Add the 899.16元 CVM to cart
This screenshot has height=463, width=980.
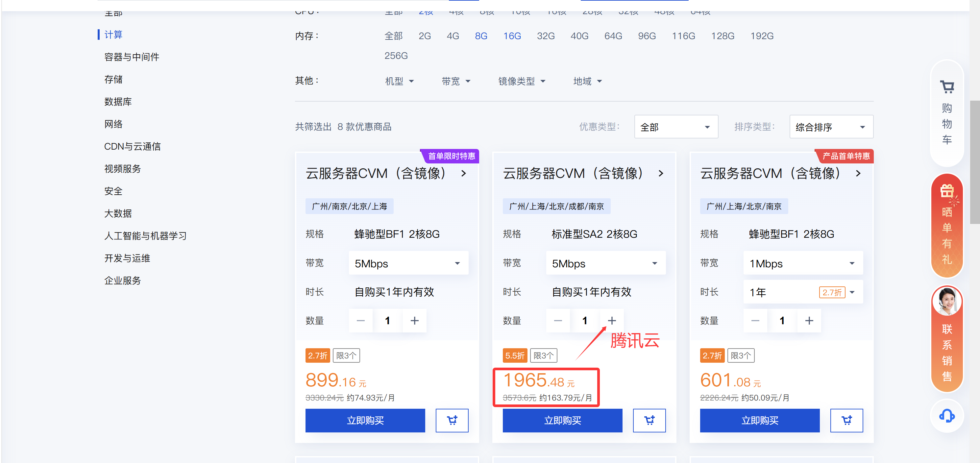click(x=452, y=420)
